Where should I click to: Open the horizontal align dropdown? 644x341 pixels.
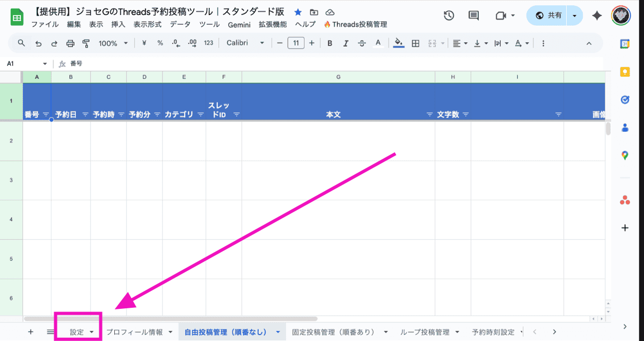click(x=459, y=43)
